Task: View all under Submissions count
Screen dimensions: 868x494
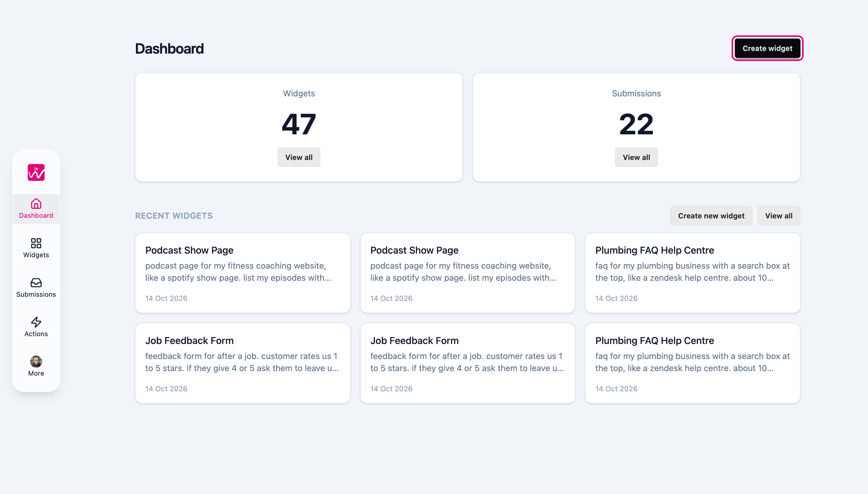Action: point(636,157)
